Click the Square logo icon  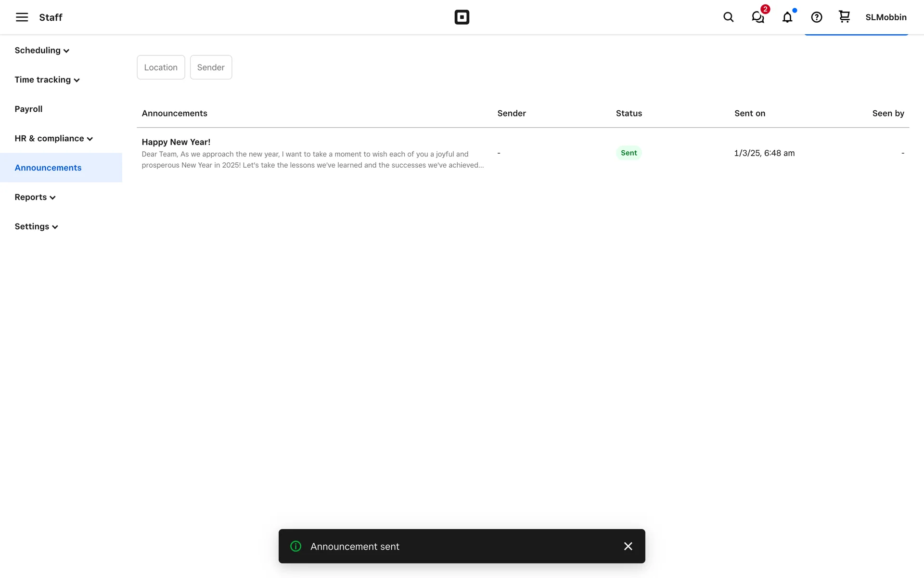click(x=462, y=17)
